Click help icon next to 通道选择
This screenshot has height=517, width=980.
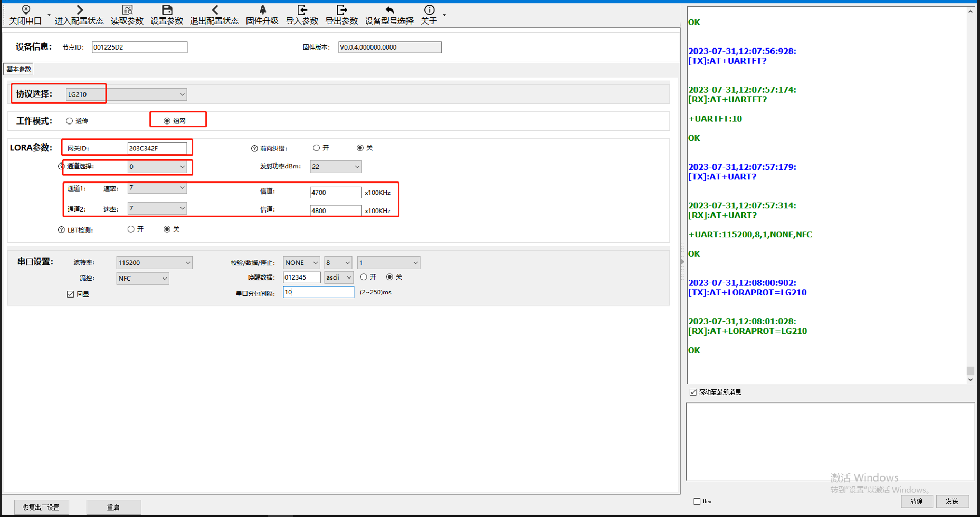click(61, 166)
